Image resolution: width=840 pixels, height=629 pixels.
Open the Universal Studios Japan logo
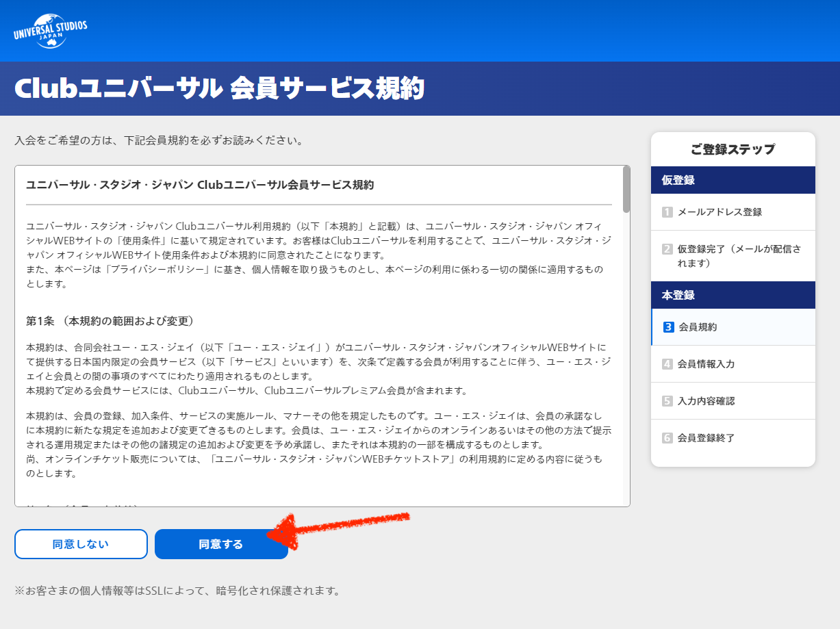pos(50,31)
